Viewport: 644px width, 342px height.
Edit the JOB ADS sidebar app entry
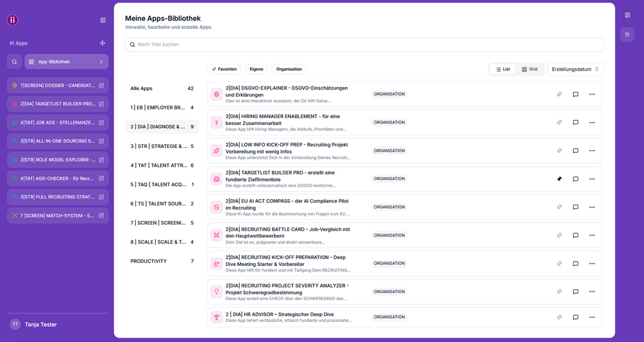102,122
